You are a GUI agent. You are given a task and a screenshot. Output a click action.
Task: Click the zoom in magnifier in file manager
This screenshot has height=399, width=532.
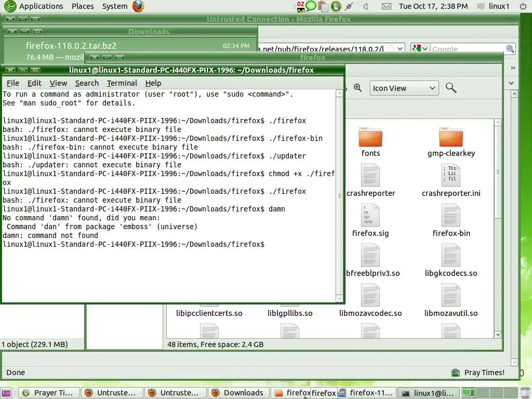pos(357,88)
